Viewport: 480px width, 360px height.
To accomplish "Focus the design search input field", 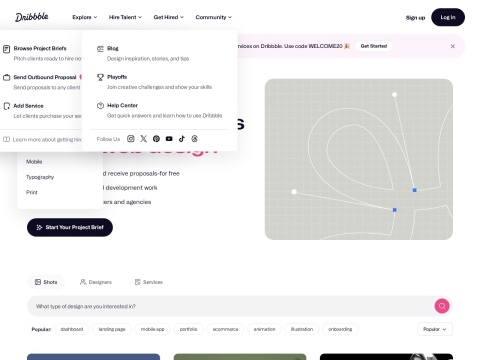I will [x=230, y=306].
